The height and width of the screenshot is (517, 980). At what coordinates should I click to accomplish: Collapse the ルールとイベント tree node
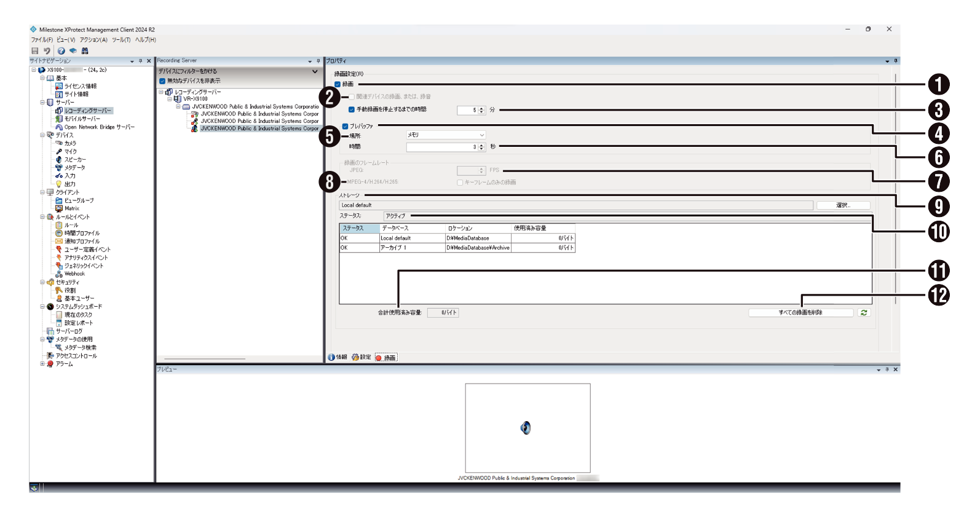[42, 216]
